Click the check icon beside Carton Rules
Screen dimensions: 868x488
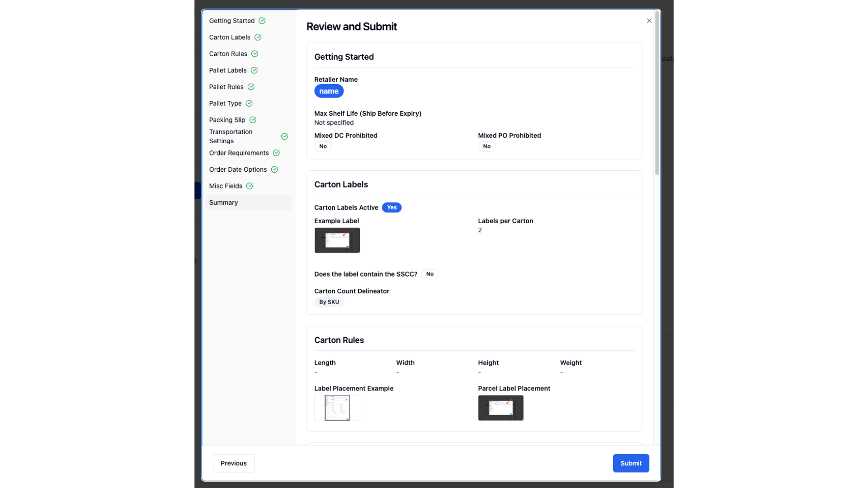255,54
